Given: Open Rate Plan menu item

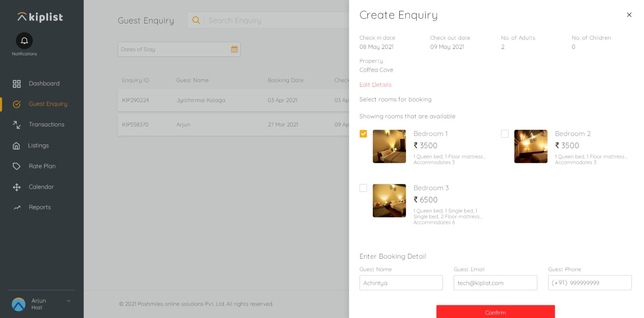Looking at the screenshot, I should [x=42, y=166].
